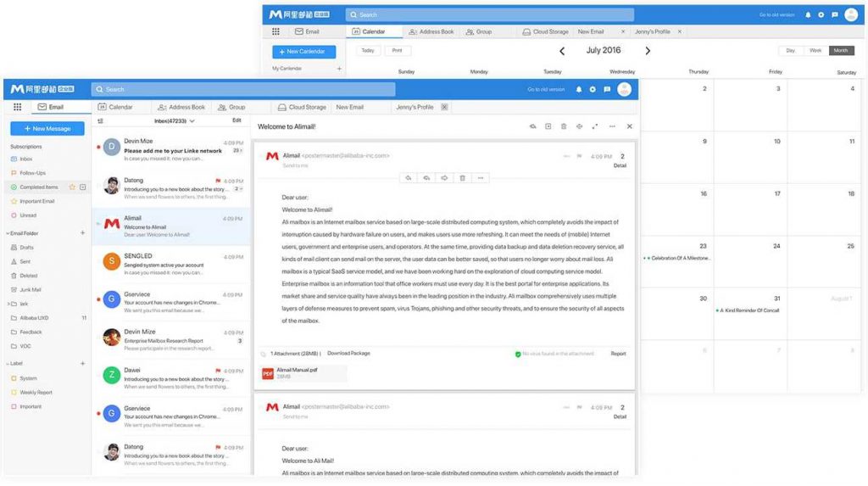Open Group tab in mail window
Image resolution: width=868 pixels, height=486 pixels.
pos(231,107)
